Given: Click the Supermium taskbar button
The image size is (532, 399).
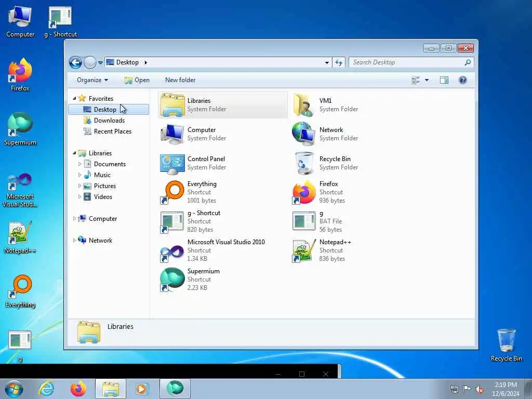Looking at the screenshot, I should (175, 389).
